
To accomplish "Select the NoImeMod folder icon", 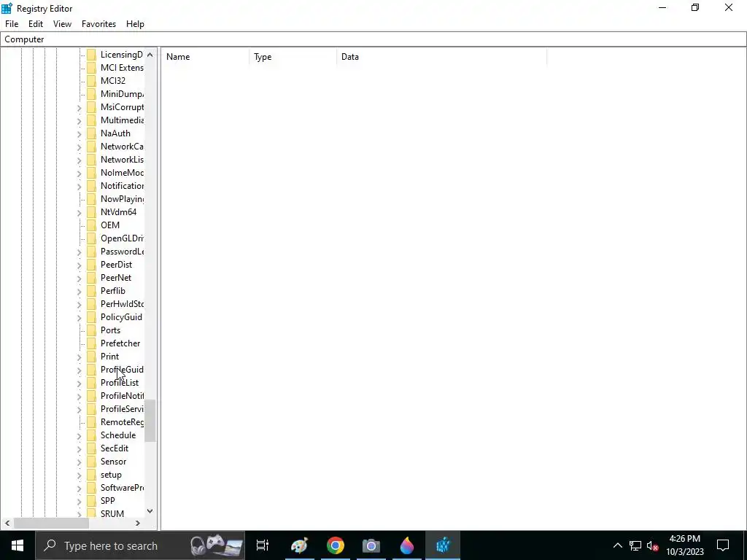I will [x=91, y=173].
